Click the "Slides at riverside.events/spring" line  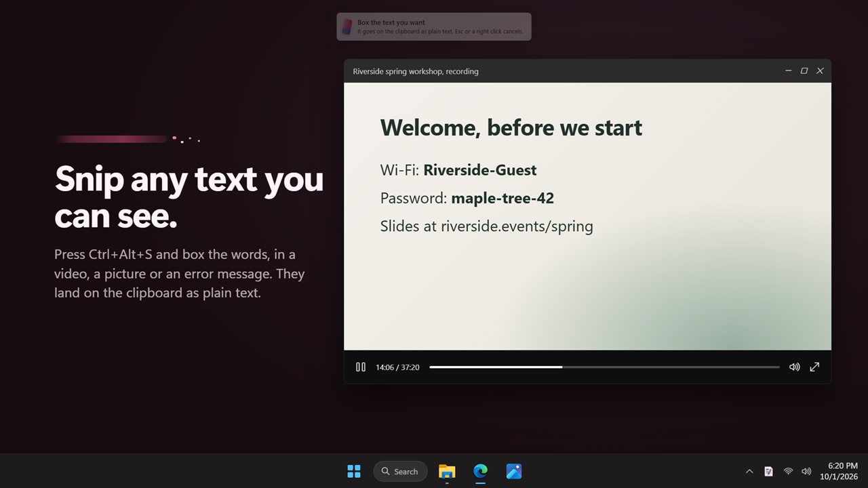[x=487, y=226]
